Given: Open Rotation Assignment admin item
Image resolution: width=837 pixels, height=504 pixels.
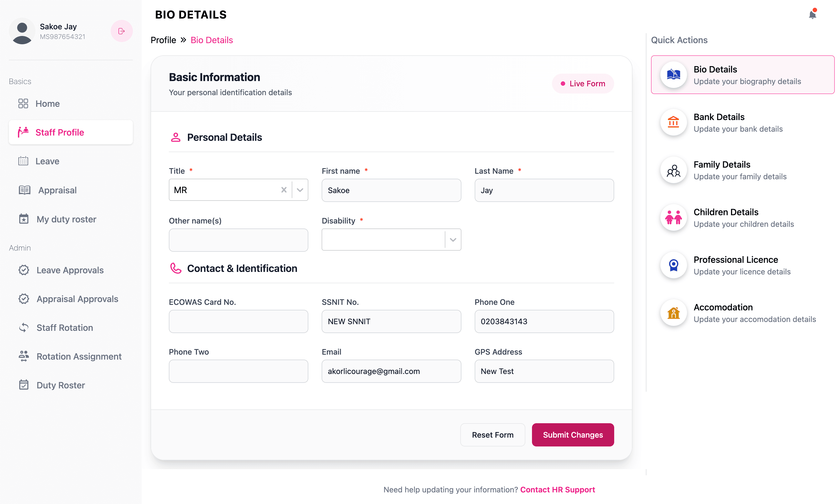Looking at the screenshot, I should point(71,356).
